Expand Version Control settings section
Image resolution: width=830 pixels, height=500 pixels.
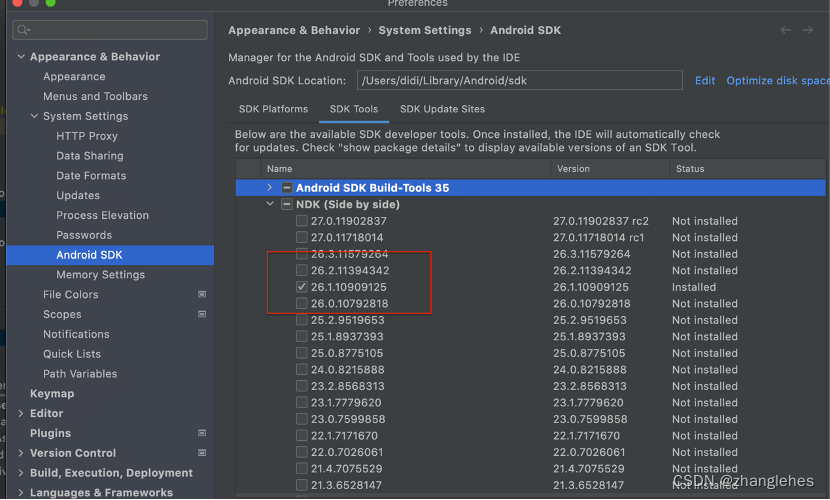coord(21,453)
